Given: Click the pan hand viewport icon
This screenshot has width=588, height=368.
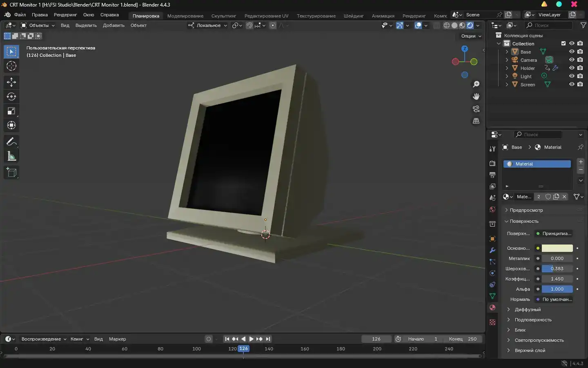Looking at the screenshot, I should coord(476,96).
